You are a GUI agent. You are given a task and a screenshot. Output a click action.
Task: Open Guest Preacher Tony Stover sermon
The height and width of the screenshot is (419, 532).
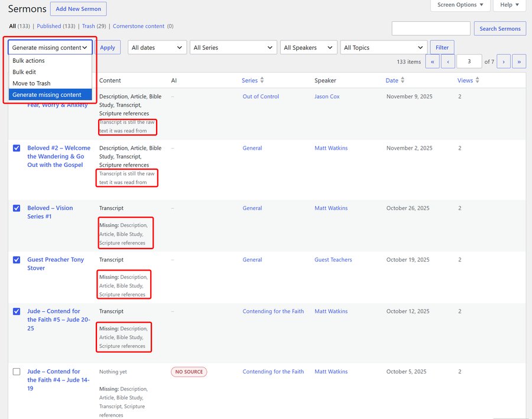tap(56, 264)
